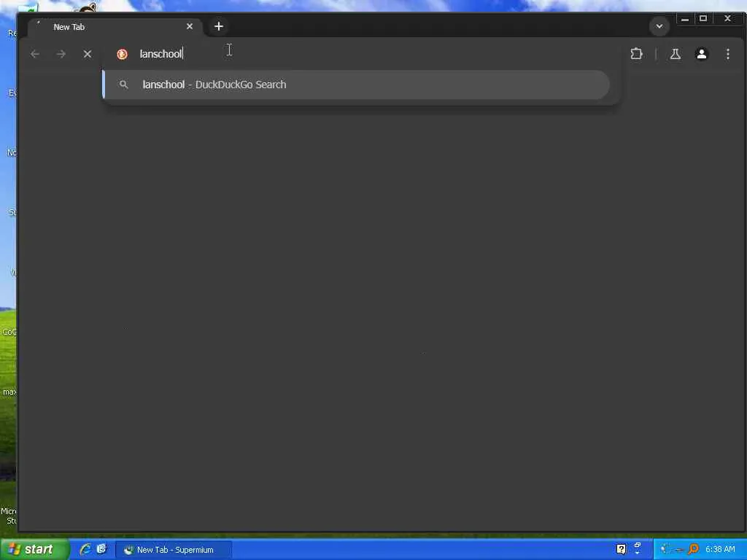Click the second Quick Launch icon
The height and width of the screenshot is (560, 747).
[101, 549]
